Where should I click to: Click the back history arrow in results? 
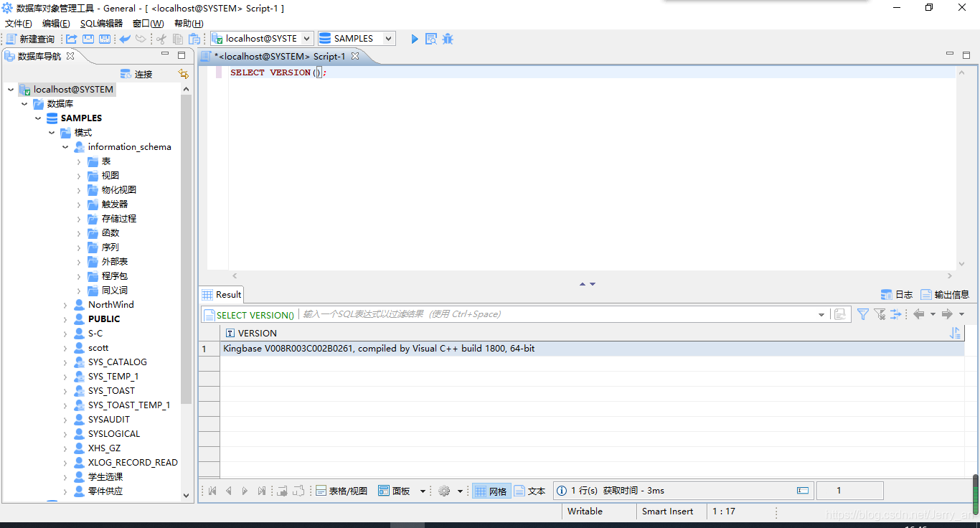click(918, 314)
